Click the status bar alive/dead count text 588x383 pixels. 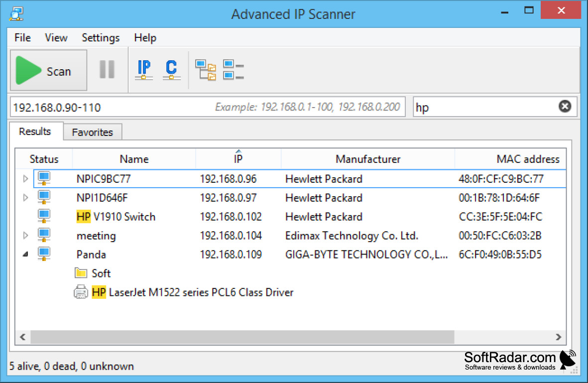coord(71,366)
